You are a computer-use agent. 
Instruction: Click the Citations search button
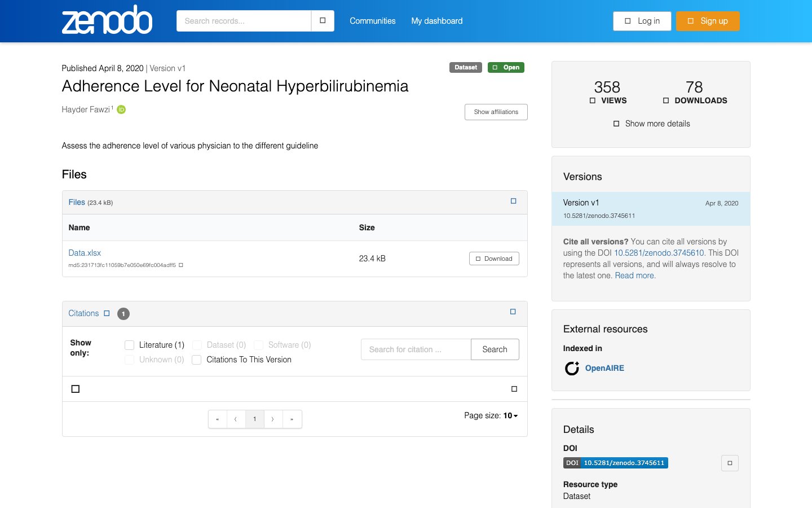(495, 349)
